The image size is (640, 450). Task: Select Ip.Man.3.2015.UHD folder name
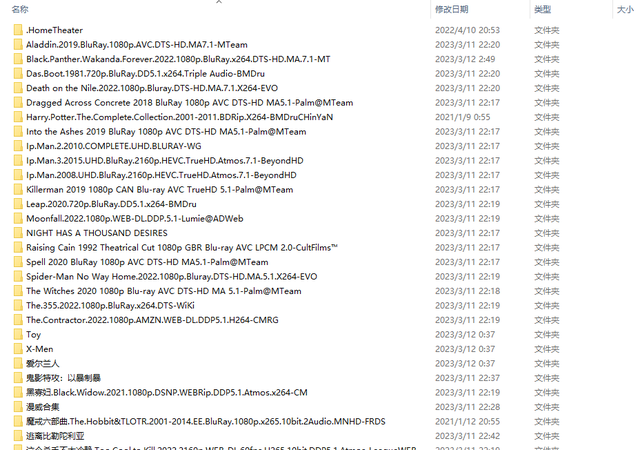point(165,160)
